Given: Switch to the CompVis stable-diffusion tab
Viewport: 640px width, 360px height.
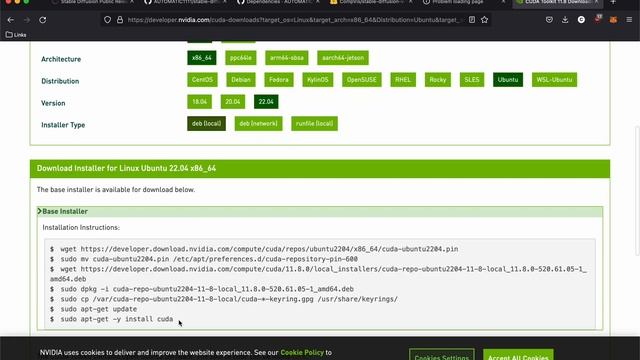Looking at the screenshot, I should [371, 2].
